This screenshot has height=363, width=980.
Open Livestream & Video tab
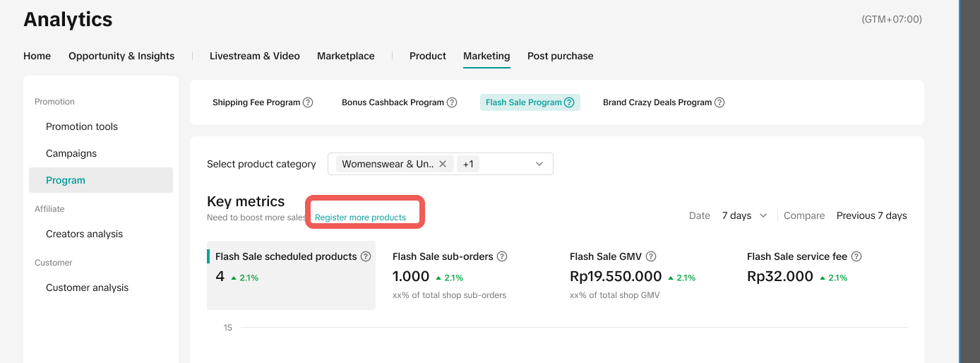[x=254, y=56]
